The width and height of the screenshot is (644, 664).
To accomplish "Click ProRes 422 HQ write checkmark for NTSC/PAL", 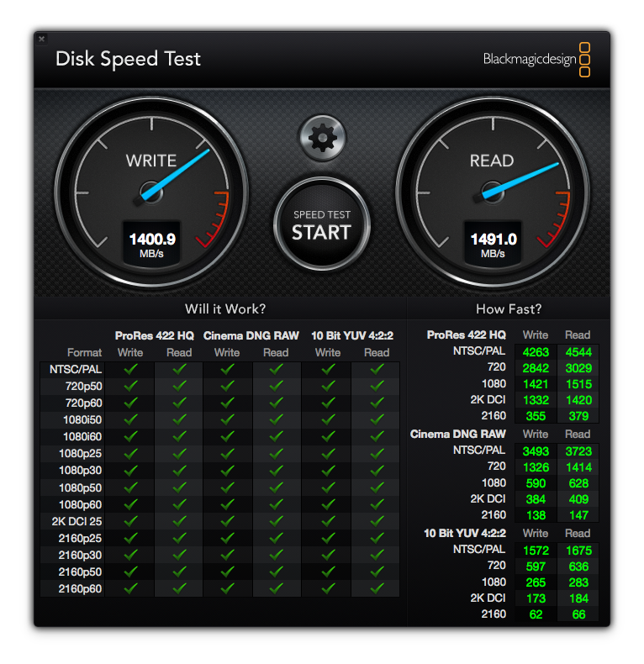I will pos(130,369).
